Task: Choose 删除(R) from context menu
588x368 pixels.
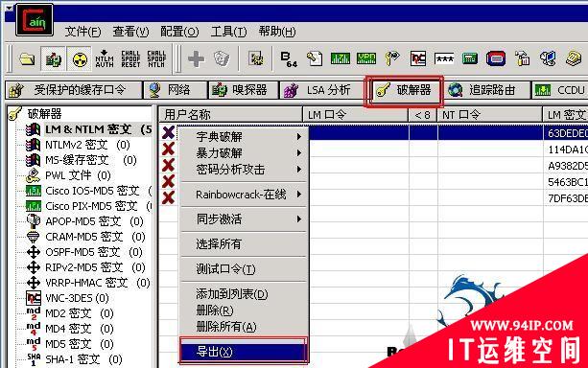Action: pyautogui.click(x=245, y=310)
